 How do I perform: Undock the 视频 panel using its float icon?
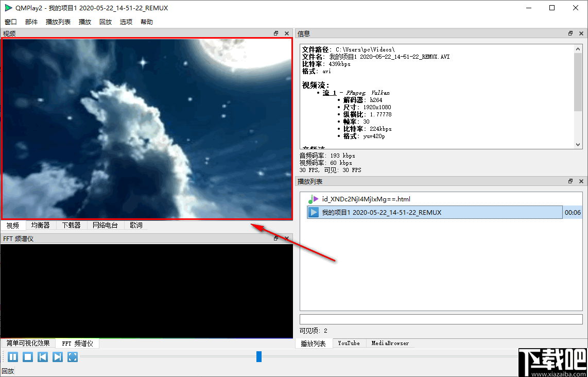[276, 33]
